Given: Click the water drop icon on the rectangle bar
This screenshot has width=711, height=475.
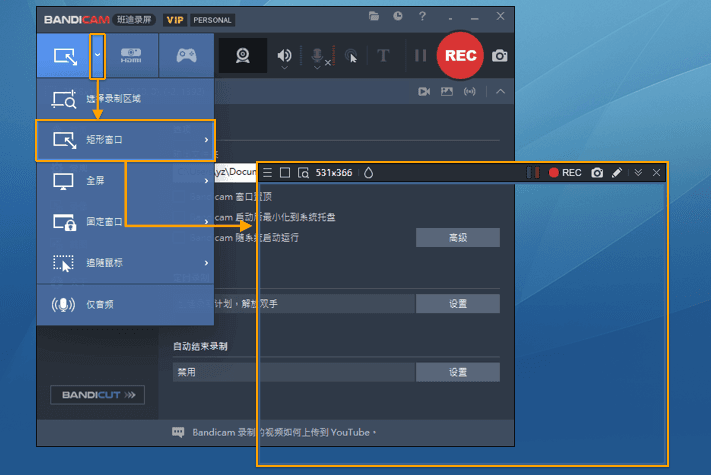Looking at the screenshot, I should coord(368,173).
